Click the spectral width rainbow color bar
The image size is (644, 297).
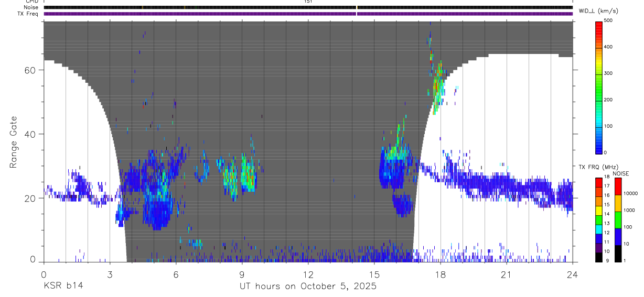click(x=598, y=87)
